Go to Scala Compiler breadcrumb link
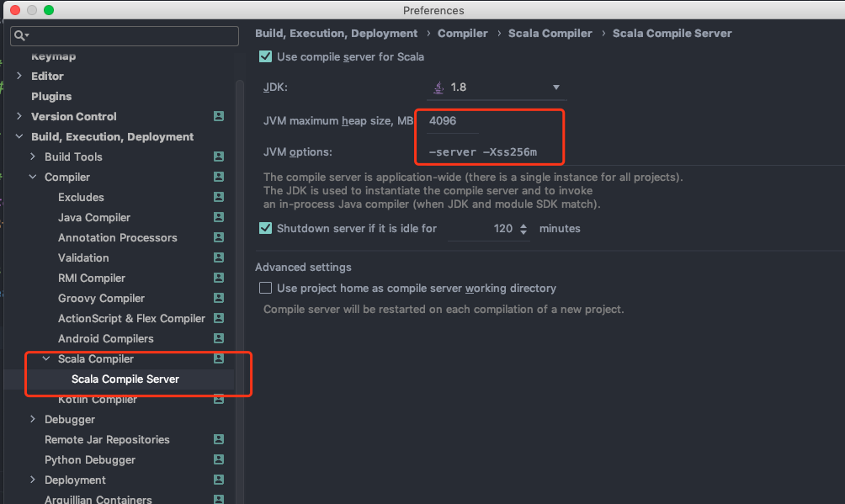This screenshot has width=845, height=504. [x=550, y=34]
